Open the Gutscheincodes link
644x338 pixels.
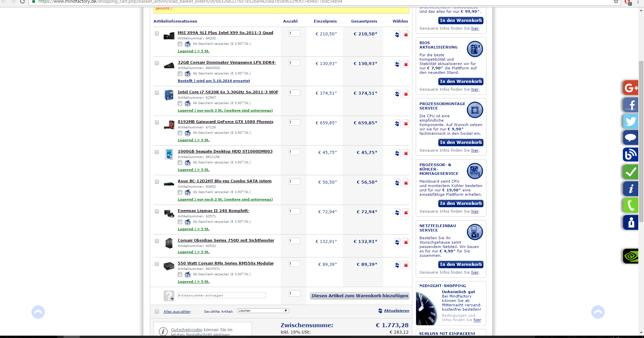(x=187, y=330)
